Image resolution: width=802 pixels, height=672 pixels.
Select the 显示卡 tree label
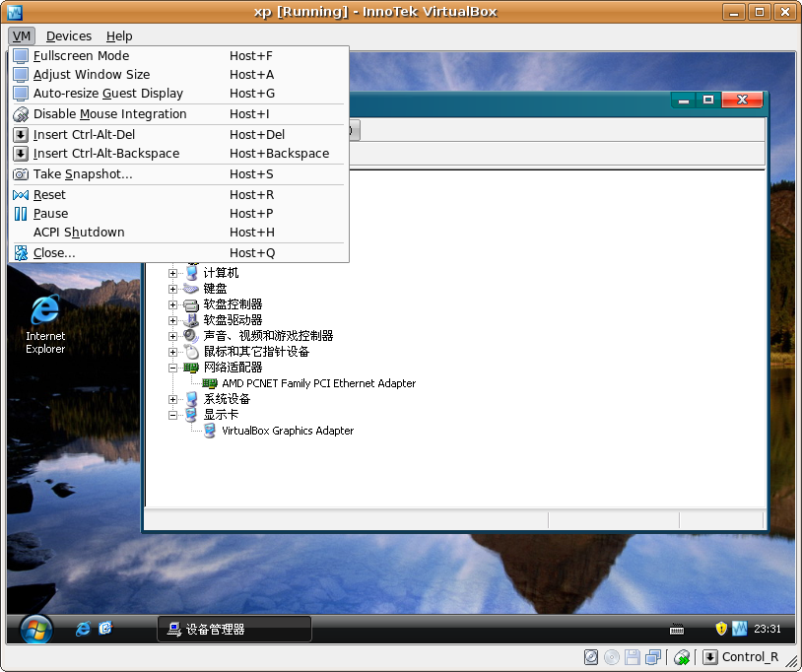tap(221, 415)
